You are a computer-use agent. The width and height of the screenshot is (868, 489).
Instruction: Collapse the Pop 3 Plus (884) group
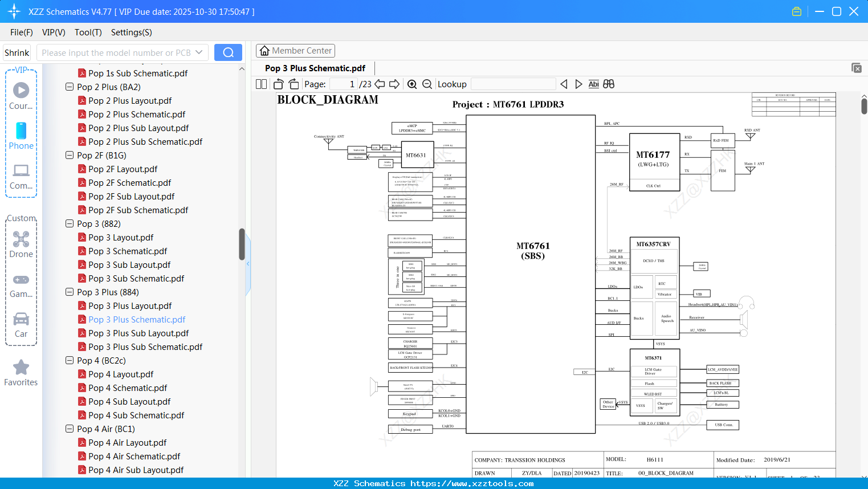click(69, 292)
